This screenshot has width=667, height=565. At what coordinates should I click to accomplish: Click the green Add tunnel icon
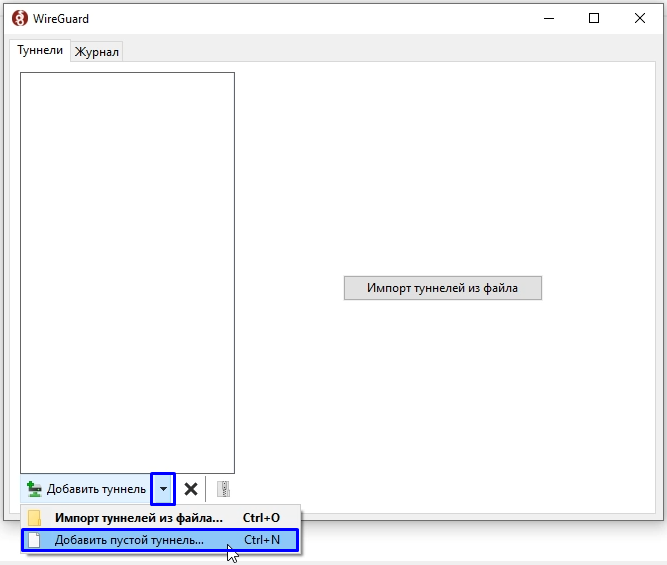pos(34,489)
